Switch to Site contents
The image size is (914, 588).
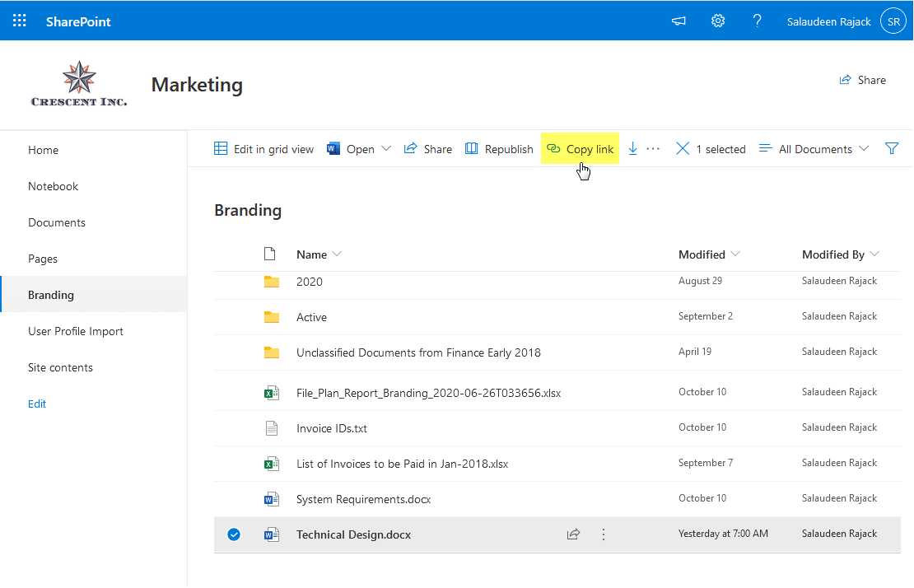click(62, 366)
